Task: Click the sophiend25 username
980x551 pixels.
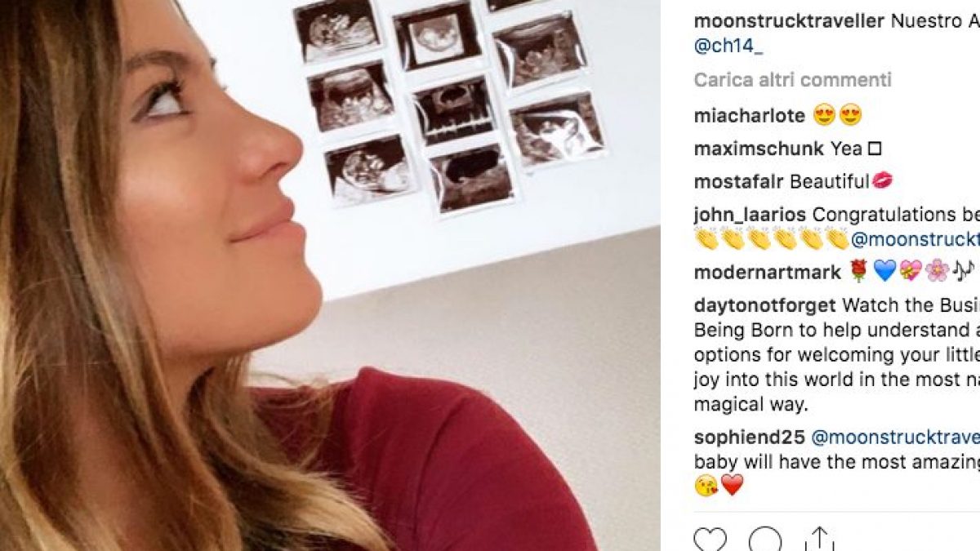Action: (748, 437)
